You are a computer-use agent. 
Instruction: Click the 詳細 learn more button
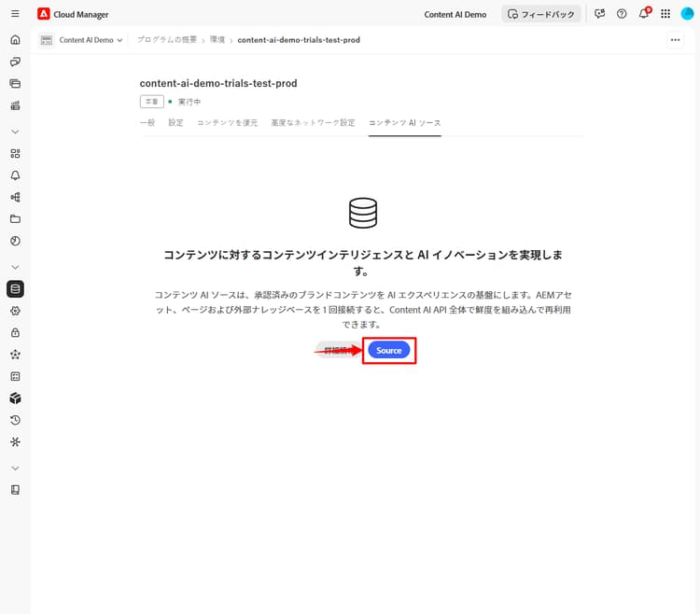coord(338,350)
